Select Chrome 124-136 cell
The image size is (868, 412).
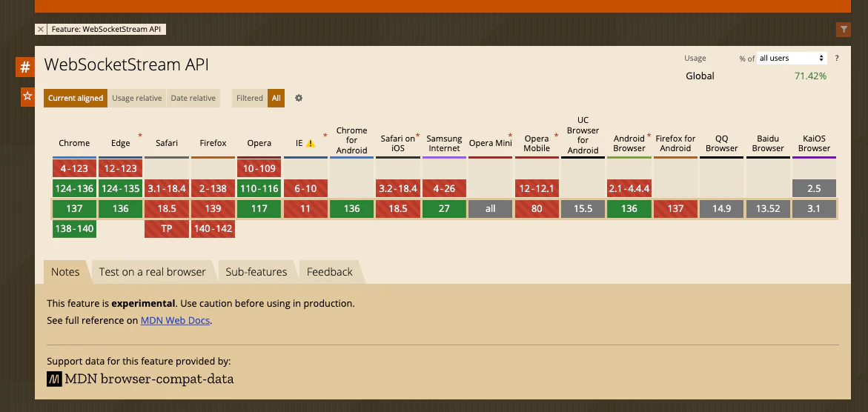[74, 188]
